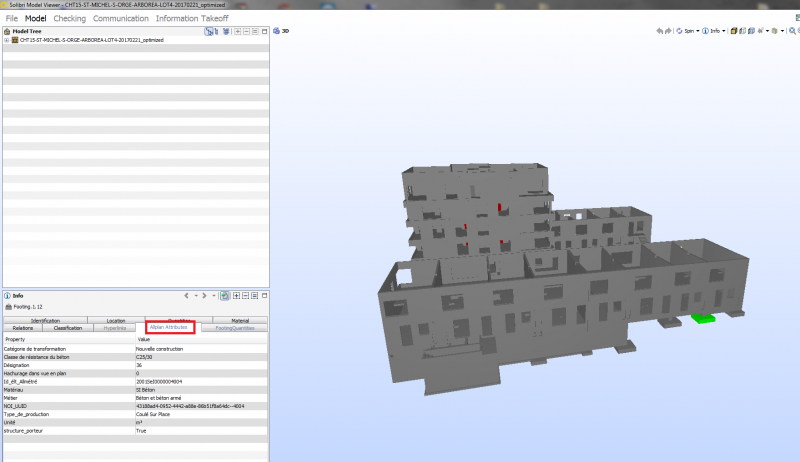Click the Info panel forward arrow
Screen dimensions: 800x462
point(204,296)
